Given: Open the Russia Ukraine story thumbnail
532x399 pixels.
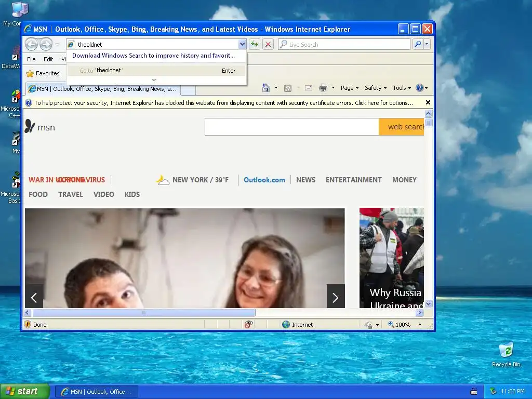Looking at the screenshot, I should [392, 258].
